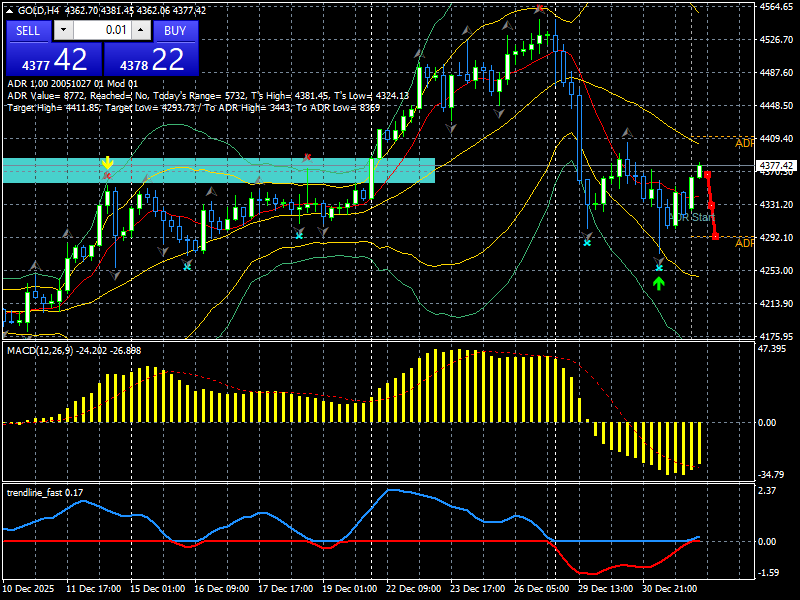800x600 pixels.
Task: Click the 'ADR Value= 8772' info line
Action: [208, 95]
